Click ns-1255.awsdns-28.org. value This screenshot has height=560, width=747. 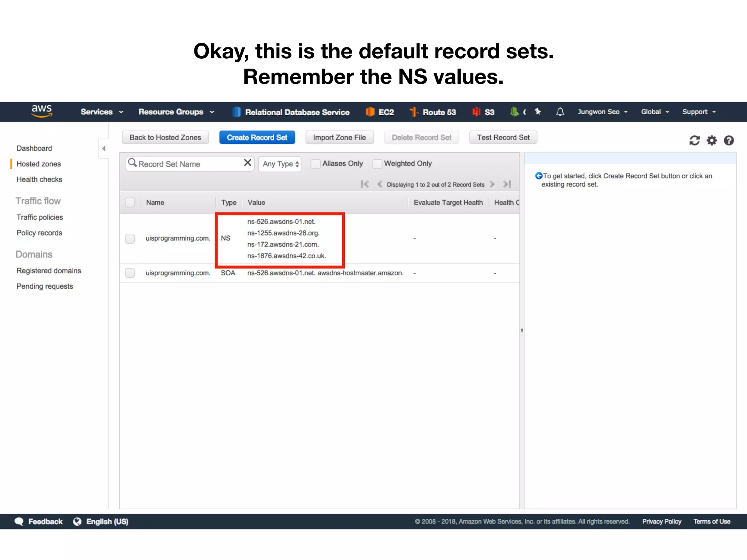(x=283, y=233)
